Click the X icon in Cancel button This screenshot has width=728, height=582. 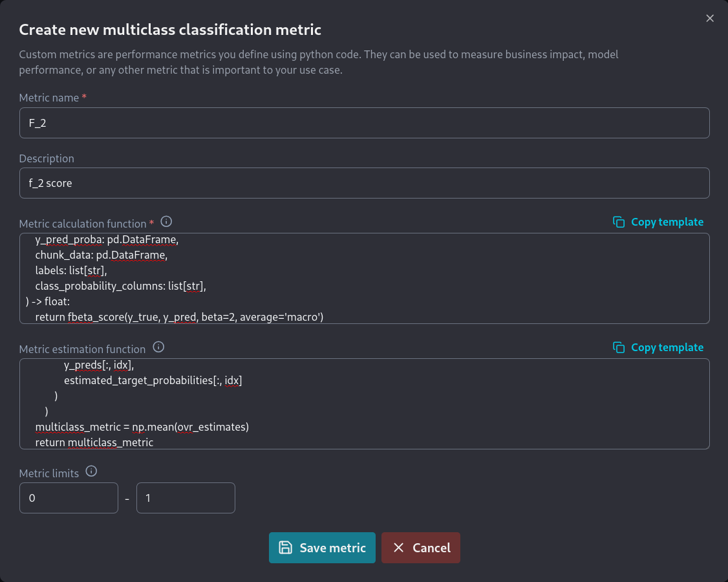399,548
